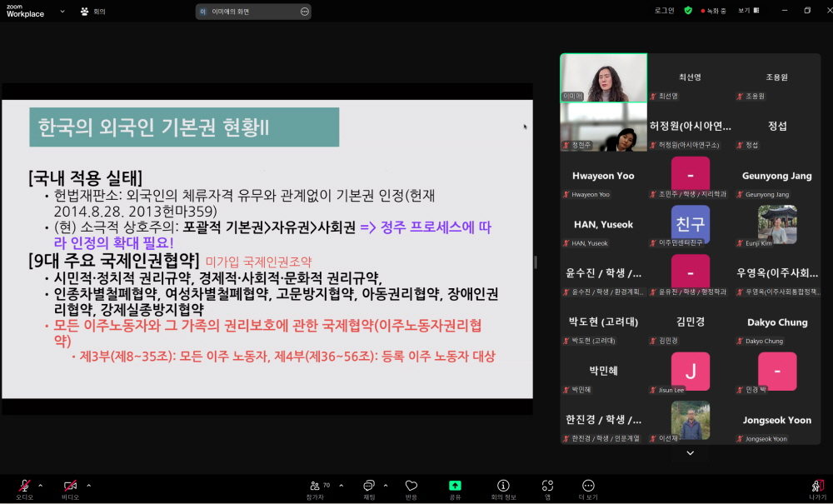833x504 pixels.
Task: Select the 조용원 participant tile
Action: (x=776, y=77)
